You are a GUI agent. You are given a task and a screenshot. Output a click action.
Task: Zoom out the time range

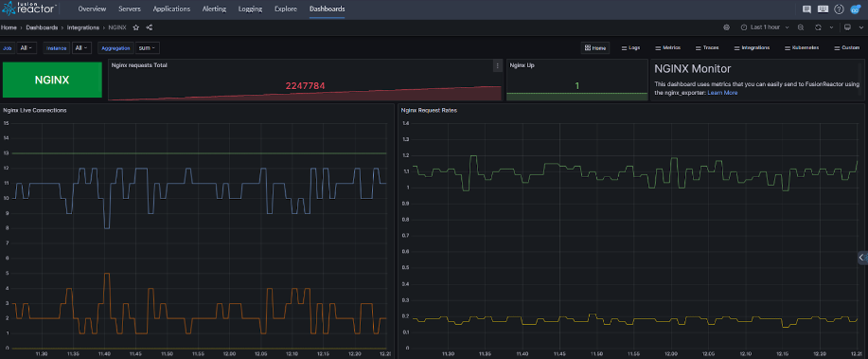(801, 27)
